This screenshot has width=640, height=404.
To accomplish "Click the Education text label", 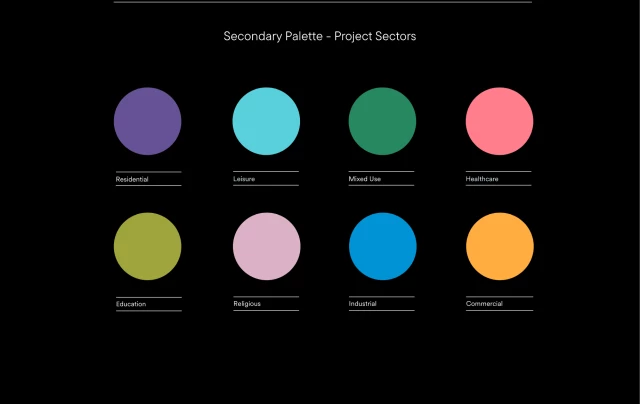I will click(x=131, y=304).
